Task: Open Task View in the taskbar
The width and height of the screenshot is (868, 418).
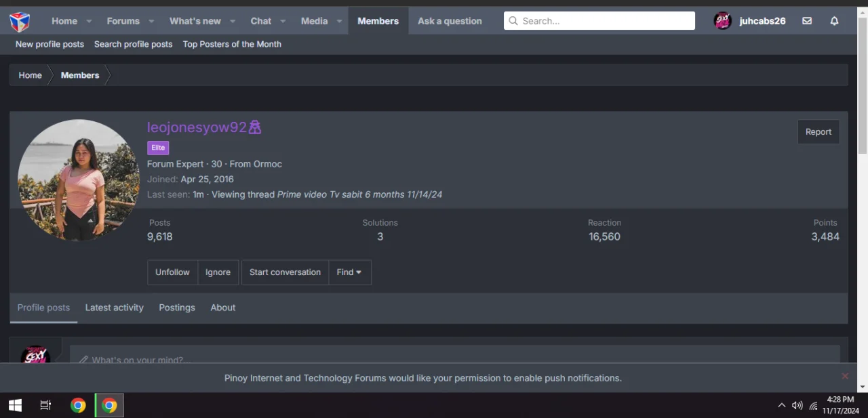Action: pyautogui.click(x=45, y=405)
